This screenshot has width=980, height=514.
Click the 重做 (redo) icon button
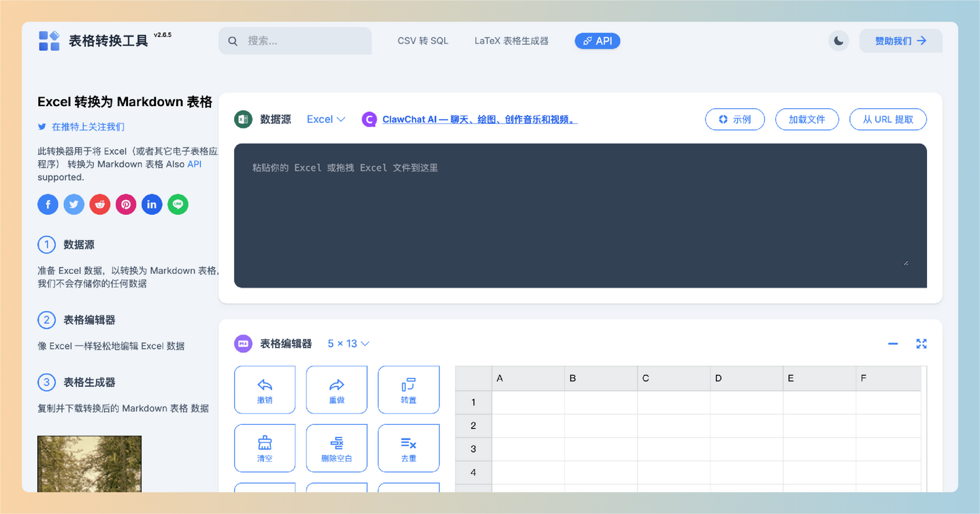(337, 389)
